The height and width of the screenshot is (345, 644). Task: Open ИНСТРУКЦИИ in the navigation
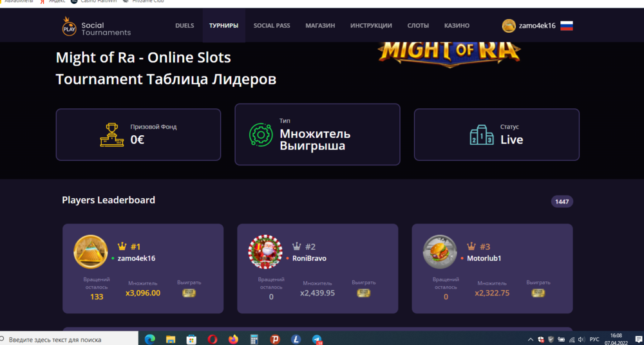point(372,26)
